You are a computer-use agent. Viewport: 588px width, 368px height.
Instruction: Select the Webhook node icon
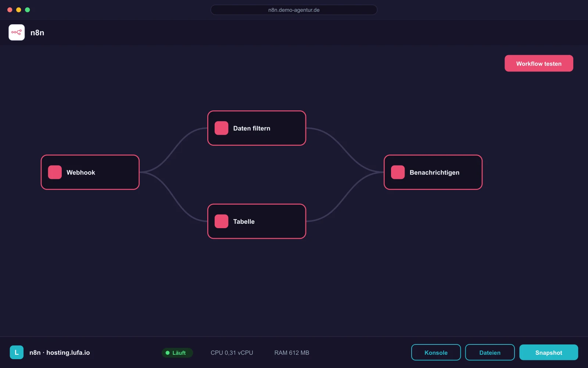click(55, 172)
